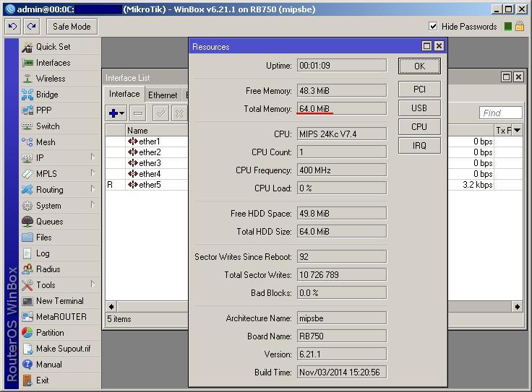This screenshot has height=392, width=532.
Task: Select the ether2 row
Action: pyautogui.click(x=147, y=152)
